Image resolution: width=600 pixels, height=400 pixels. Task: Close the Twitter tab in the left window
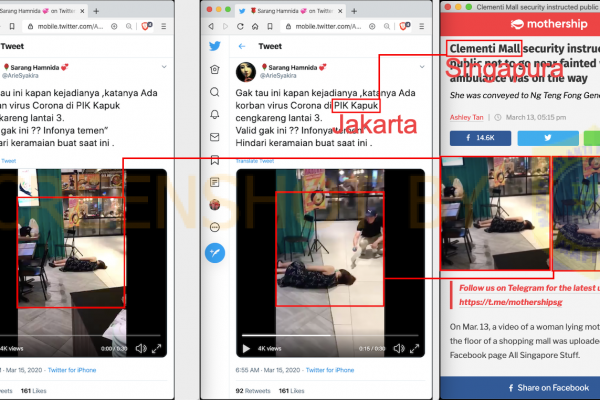tap(82, 11)
